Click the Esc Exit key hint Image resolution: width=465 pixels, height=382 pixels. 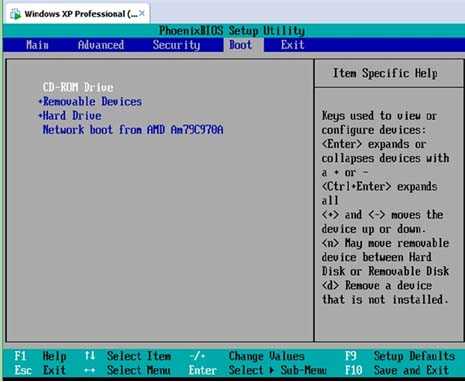40,370
